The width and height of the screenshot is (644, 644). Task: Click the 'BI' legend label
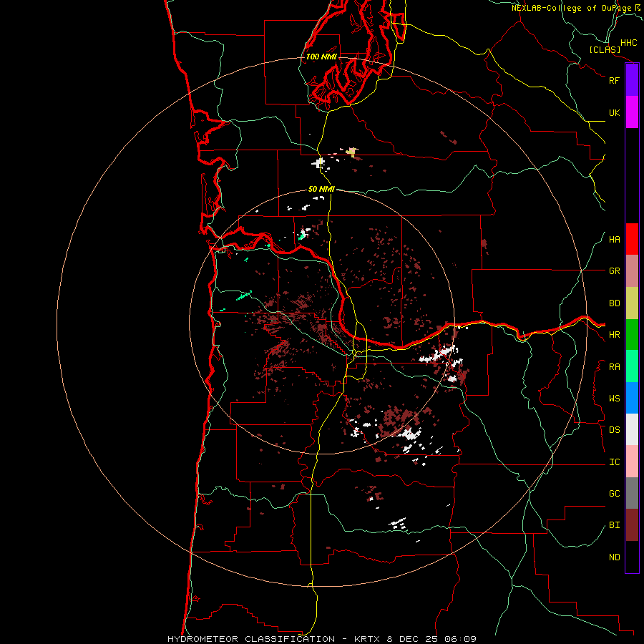[x=614, y=525]
